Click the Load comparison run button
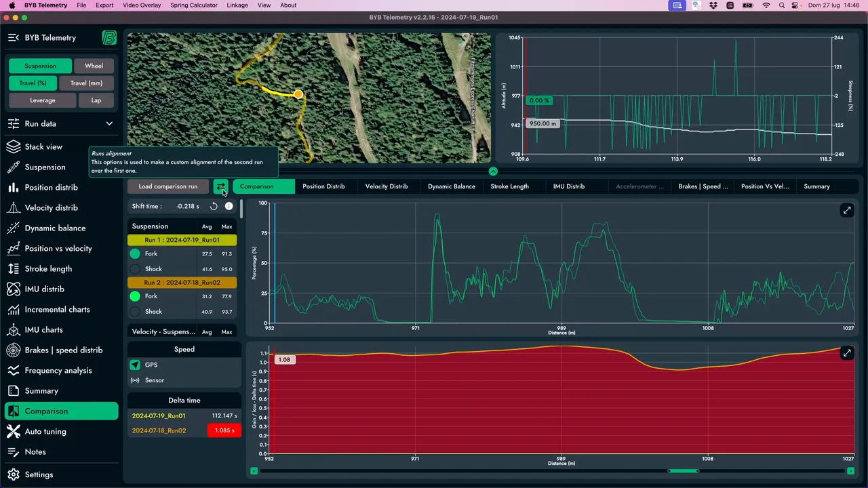The image size is (868, 488). pos(168,186)
